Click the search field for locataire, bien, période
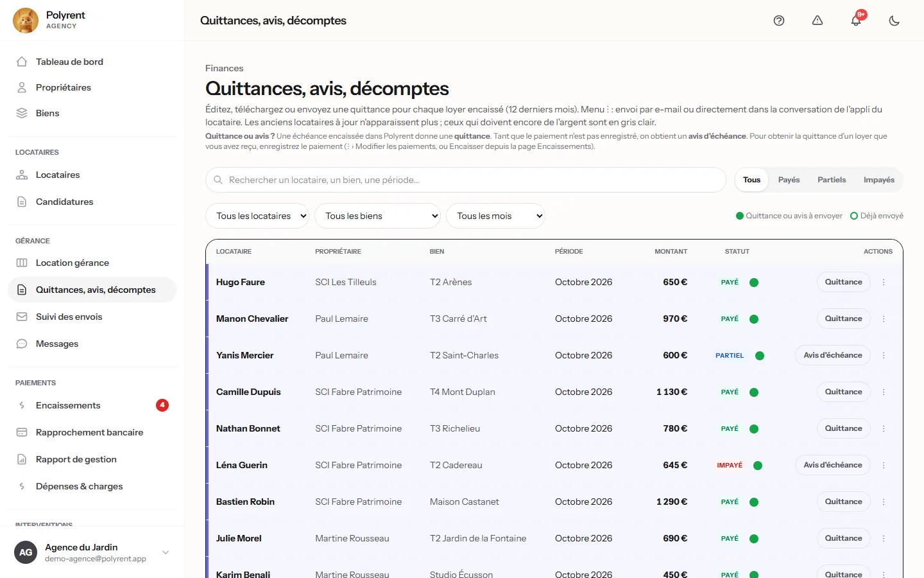Image resolution: width=924 pixels, height=578 pixels. [466, 180]
